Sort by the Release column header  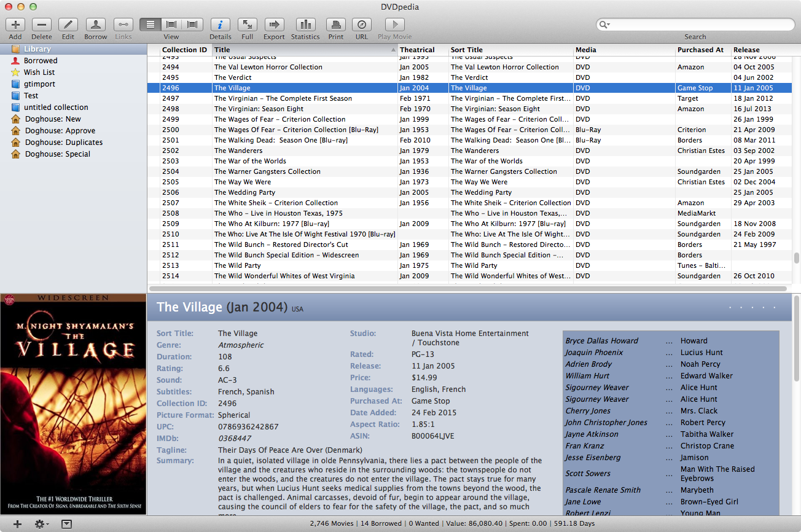point(761,50)
